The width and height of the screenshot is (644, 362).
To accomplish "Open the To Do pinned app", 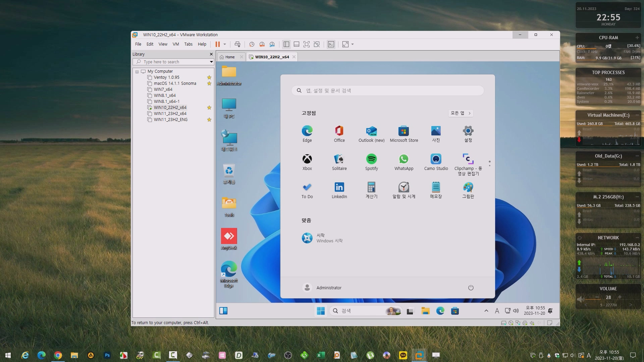I will 307,190.
